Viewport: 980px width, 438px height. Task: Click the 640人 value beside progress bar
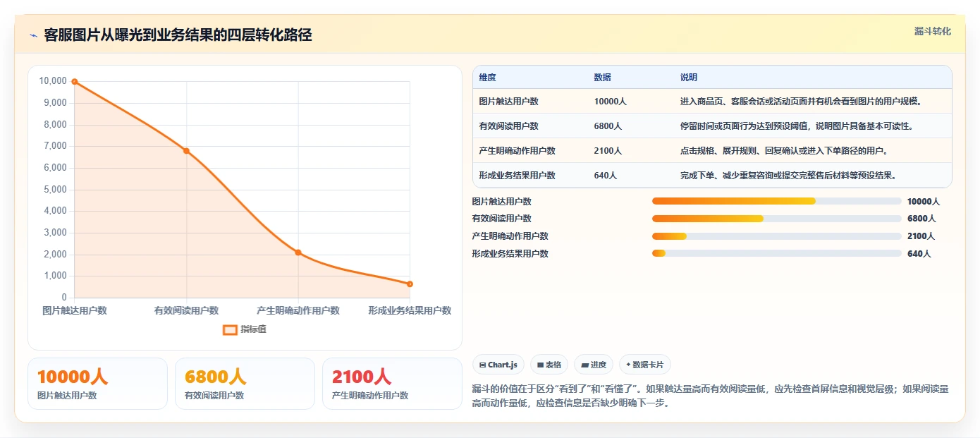(919, 253)
